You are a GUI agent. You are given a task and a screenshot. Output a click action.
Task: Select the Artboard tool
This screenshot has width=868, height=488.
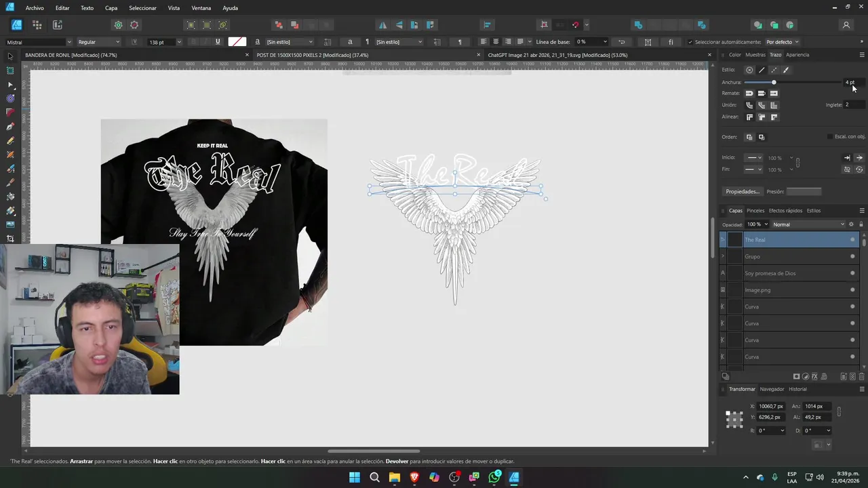click(x=10, y=70)
